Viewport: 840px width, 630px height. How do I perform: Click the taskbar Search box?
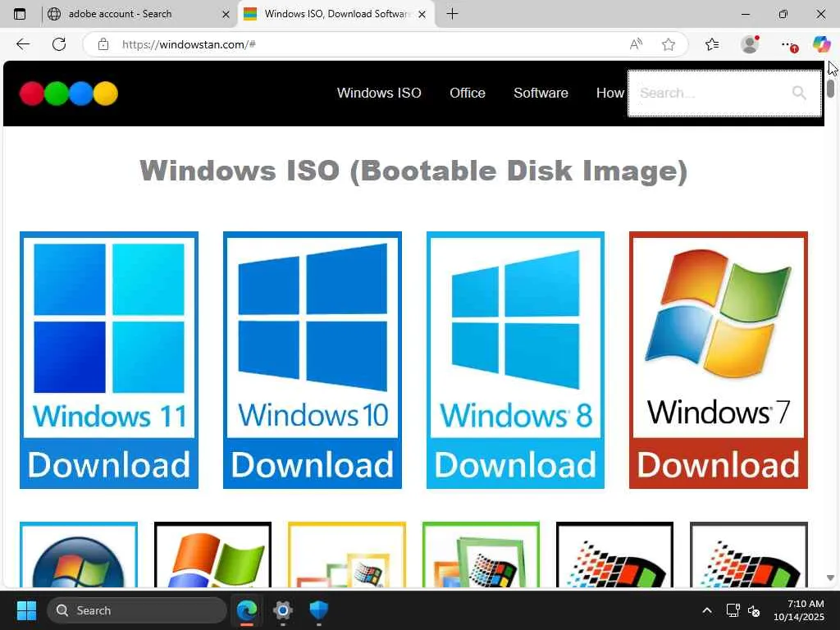click(x=137, y=610)
